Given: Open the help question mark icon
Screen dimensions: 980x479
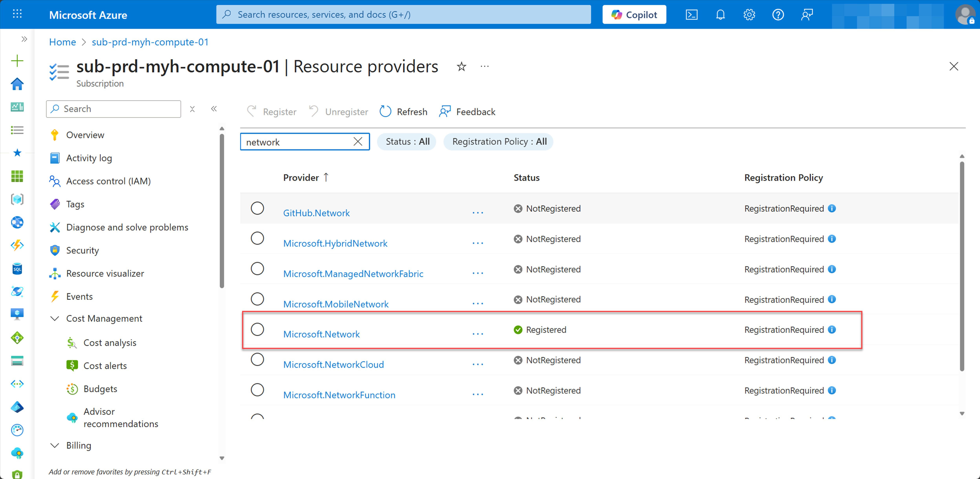Looking at the screenshot, I should (x=778, y=15).
